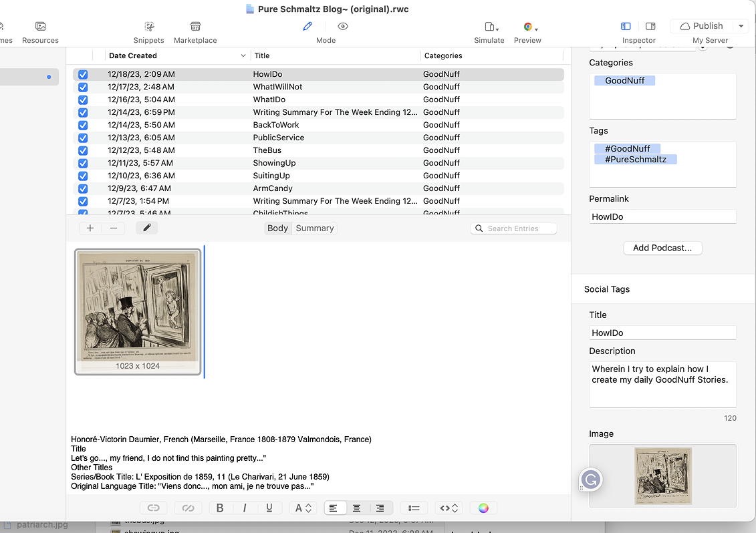Toggle underline formatting
Screen dimensions: 756x533
(269, 508)
